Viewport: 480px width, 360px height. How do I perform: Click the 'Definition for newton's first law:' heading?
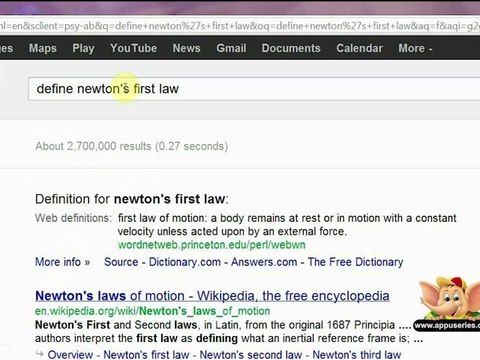[x=132, y=199]
